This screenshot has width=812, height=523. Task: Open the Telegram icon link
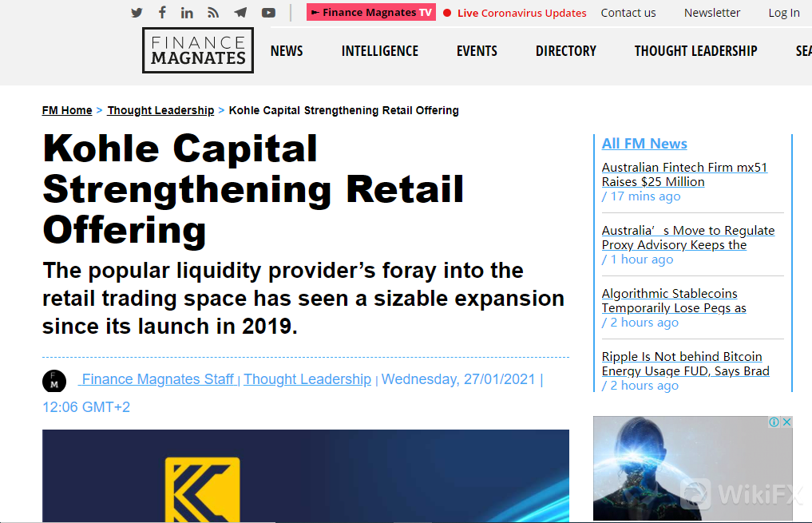pos(240,13)
